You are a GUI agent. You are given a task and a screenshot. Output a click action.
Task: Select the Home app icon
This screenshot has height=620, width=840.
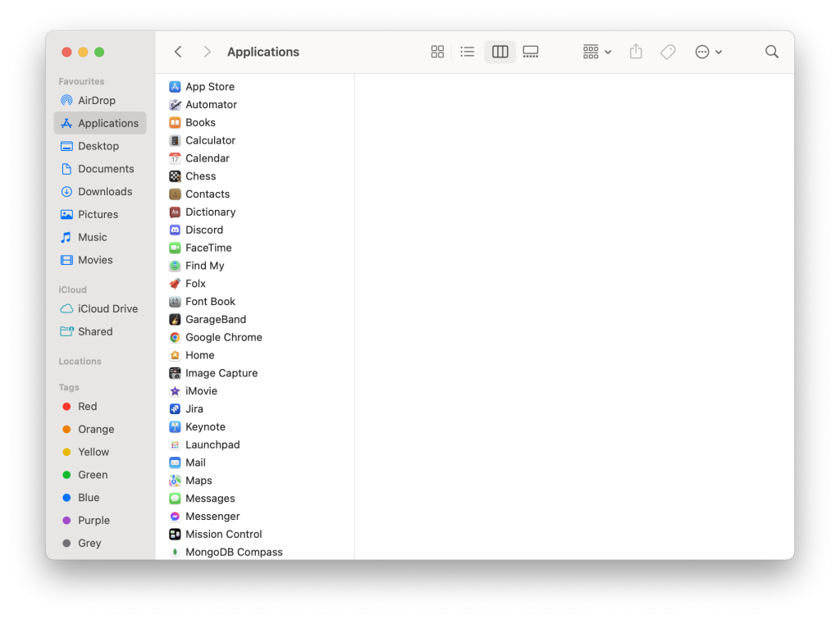(x=175, y=355)
